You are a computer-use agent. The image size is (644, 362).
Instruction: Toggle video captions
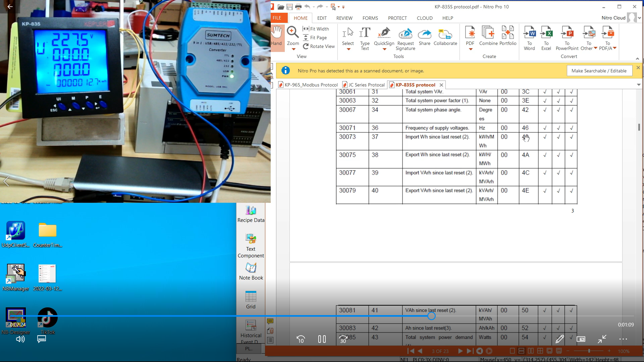click(x=42, y=339)
